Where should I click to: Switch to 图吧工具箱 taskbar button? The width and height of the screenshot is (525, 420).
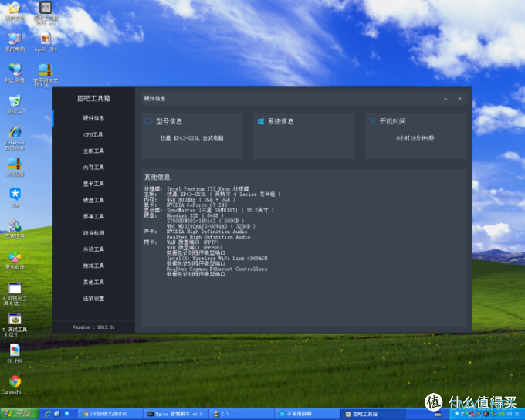pos(371,414)
